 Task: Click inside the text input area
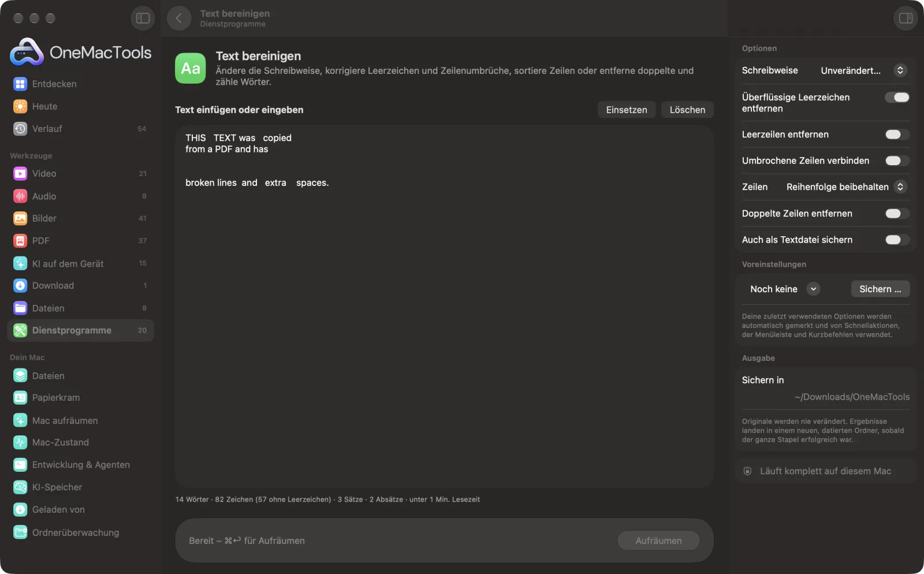444,307
